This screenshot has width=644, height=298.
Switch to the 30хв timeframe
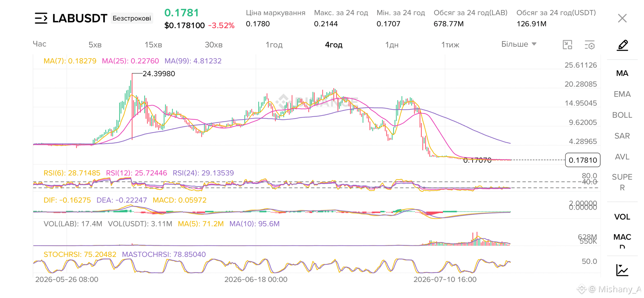pos(213,45)
